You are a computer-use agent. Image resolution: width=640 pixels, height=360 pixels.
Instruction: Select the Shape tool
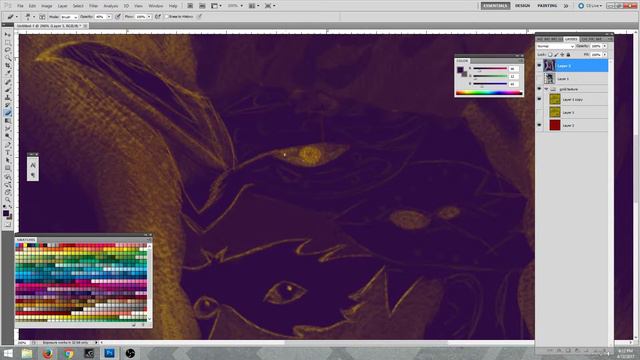pyautogui.click(x=7, y=168)
